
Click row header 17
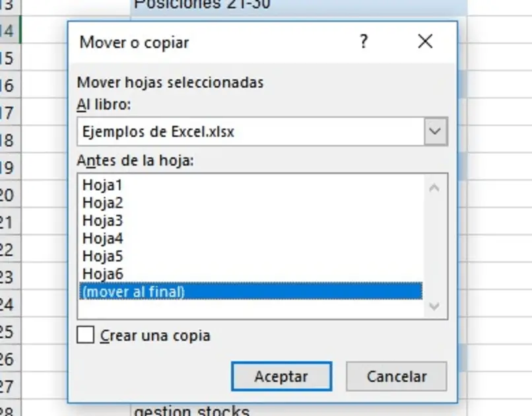(8, 113)
